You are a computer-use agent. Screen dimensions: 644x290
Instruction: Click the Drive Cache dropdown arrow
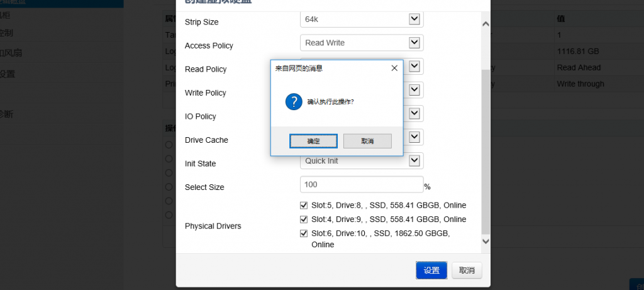click(x=414, y=137)
